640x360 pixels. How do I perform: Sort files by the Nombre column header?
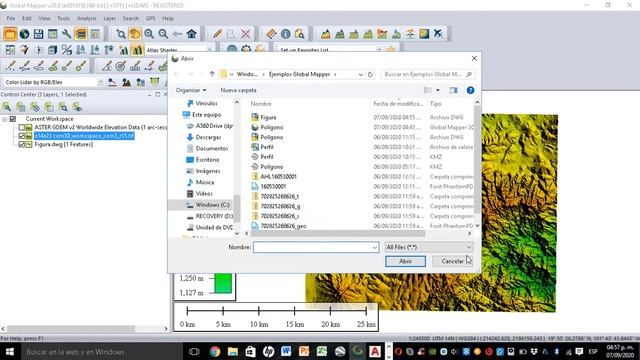(x=261, y=104)
